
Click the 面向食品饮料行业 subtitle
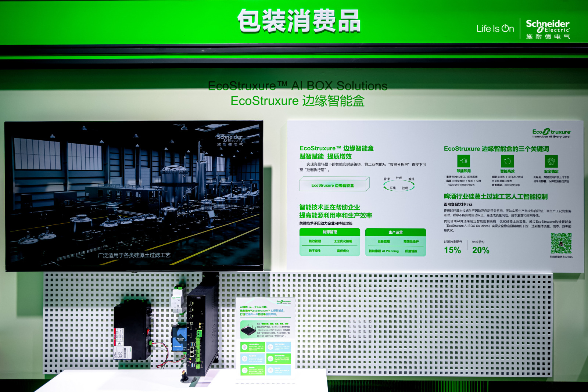coord(458,204)
